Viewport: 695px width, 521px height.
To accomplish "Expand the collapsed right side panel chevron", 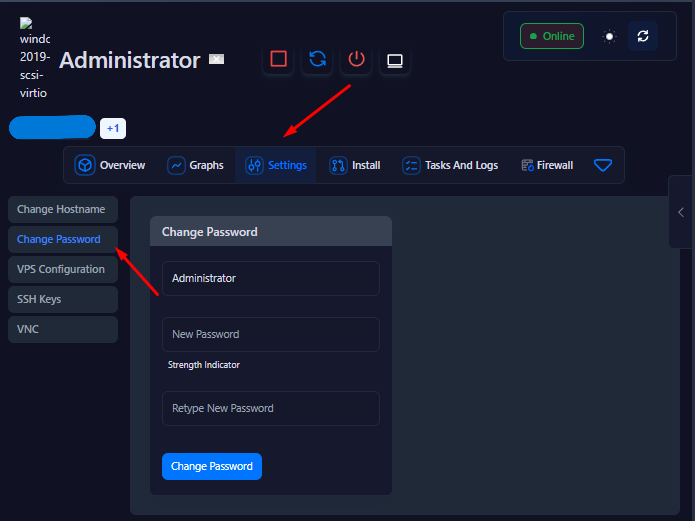I will (x=681, y=212).
